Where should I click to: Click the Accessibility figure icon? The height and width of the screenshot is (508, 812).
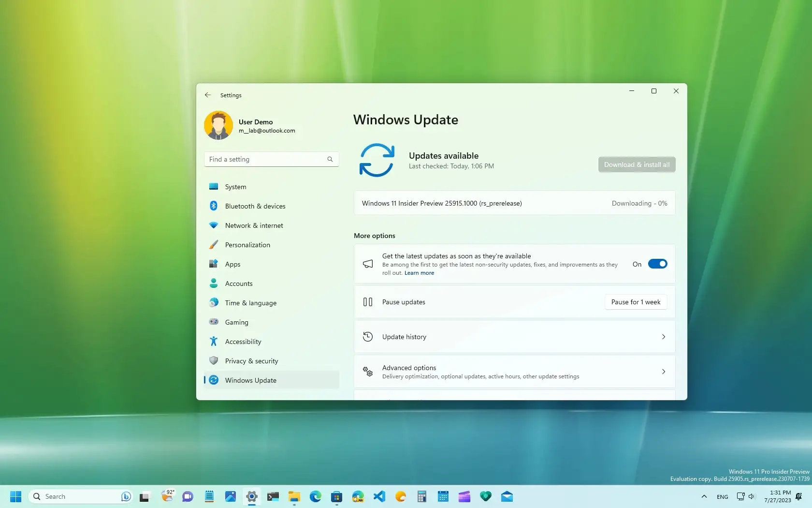click(x=214, y=341)
